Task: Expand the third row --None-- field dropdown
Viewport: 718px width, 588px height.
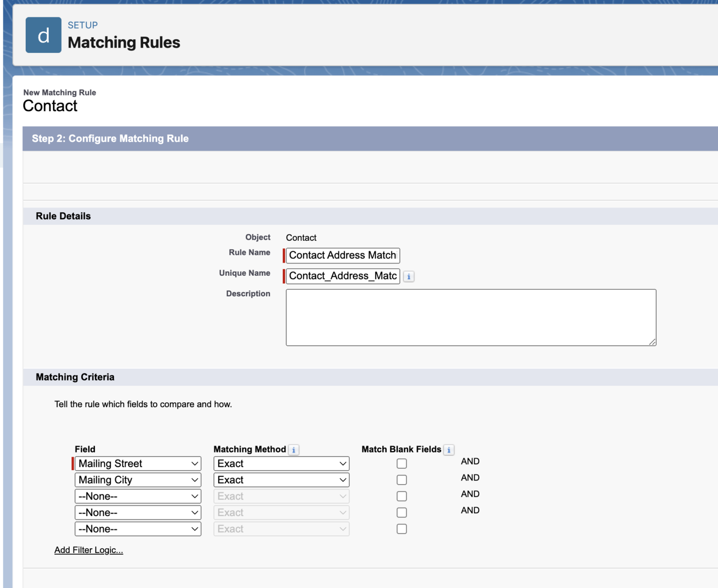Action: point(138,496)
